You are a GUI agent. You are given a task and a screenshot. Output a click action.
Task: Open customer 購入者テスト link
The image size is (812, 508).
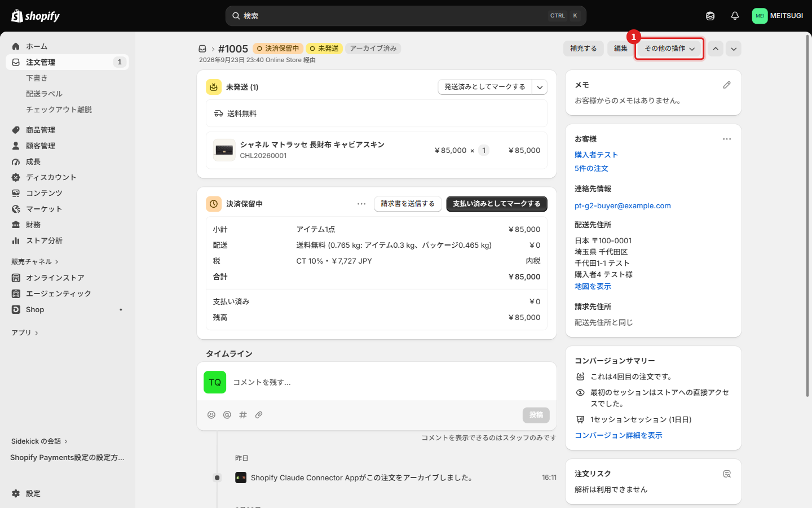click(x=596, y=155)
